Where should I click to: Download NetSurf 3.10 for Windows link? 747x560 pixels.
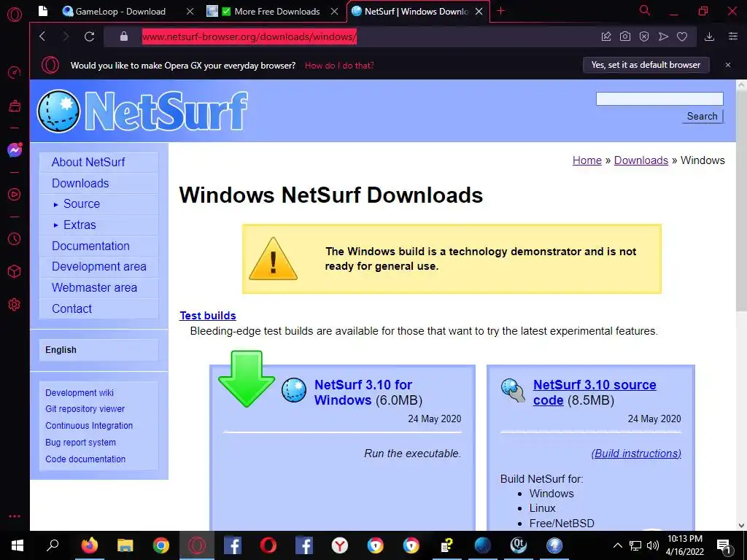coord(363,392)
